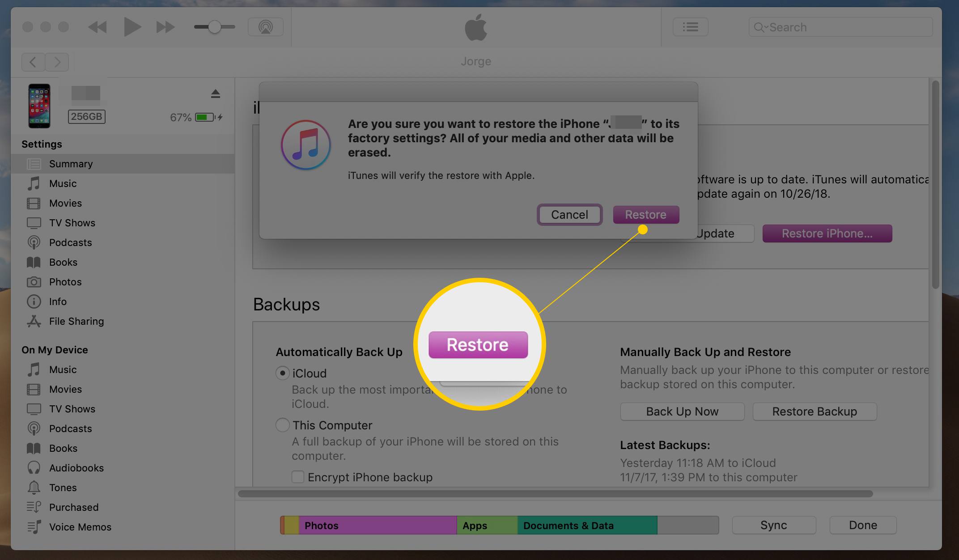Click Documents & Data storage segment
This screenshot has height=560, width=959.
tap(587, 525)
